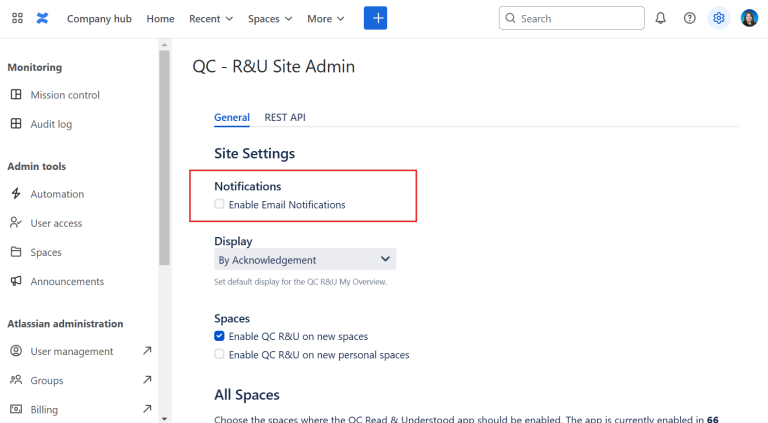Open the help question mark icon
The width and height of the screenshot is (768, 423).
(x=690, y=18)
